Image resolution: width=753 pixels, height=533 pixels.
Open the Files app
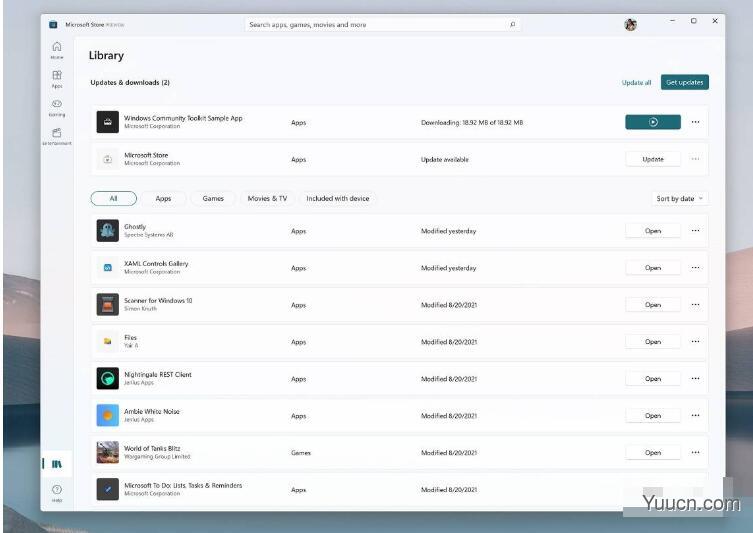653,341
